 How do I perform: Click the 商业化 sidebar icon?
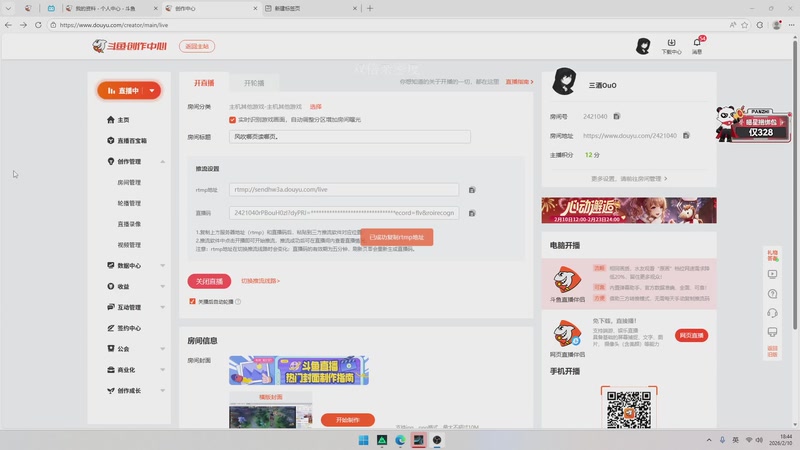tap(111, 369)
